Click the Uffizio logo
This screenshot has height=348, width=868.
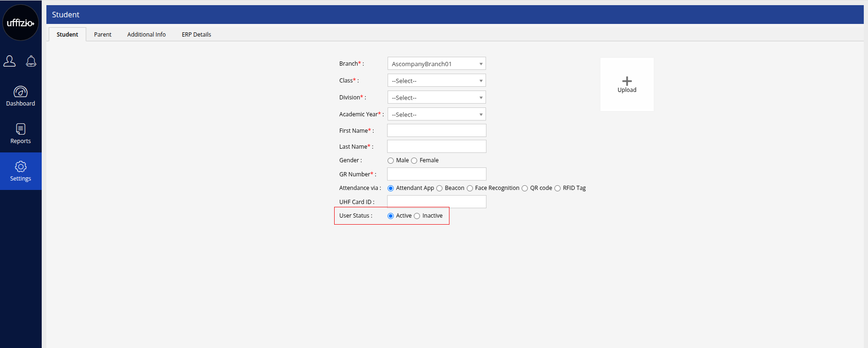pyautogui.click(x=21, y=23)
